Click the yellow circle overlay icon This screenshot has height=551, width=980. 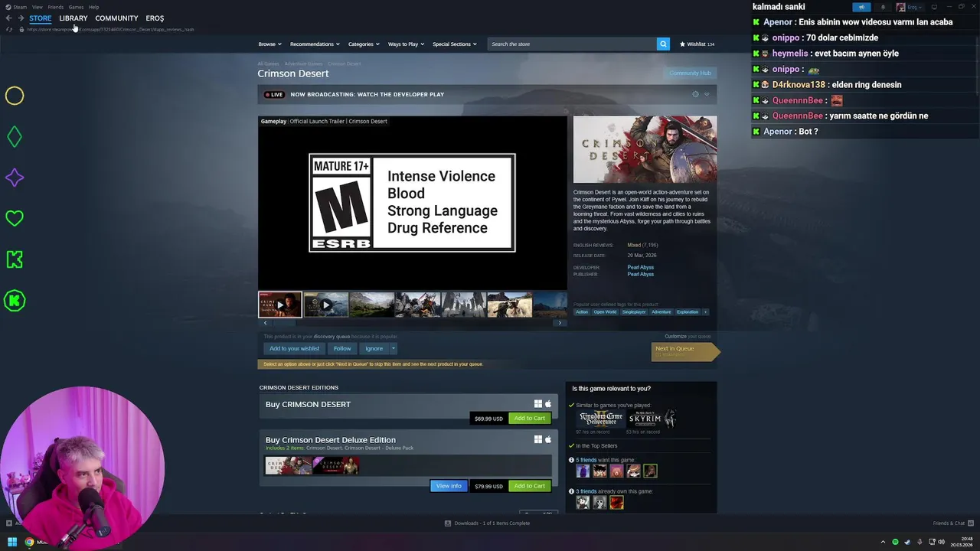(x=15, y=96)
